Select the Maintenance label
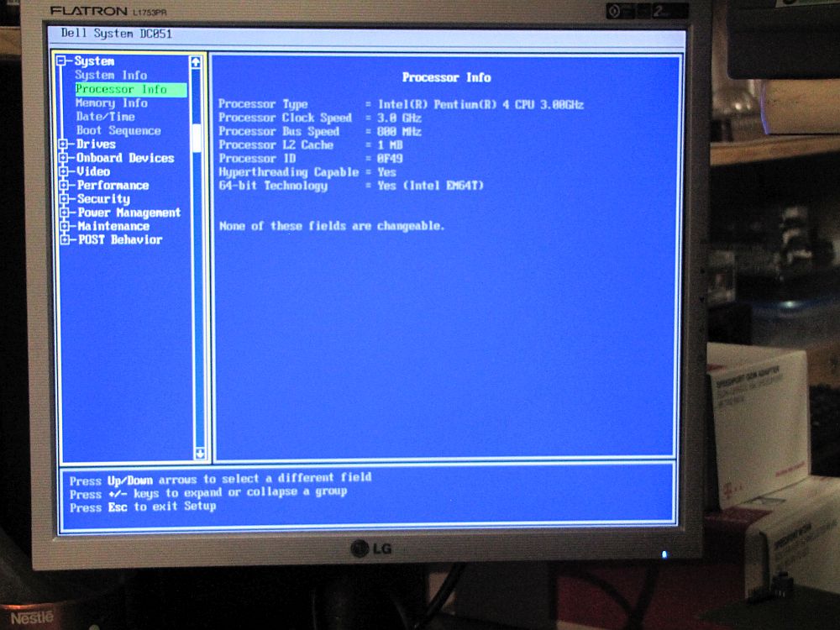The height and width of the screenshot is (630, 840). click(x=113, y=226)
